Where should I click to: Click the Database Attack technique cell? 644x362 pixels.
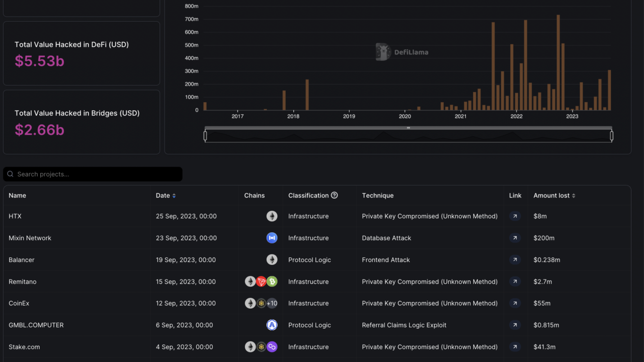(x=386, y=238)
